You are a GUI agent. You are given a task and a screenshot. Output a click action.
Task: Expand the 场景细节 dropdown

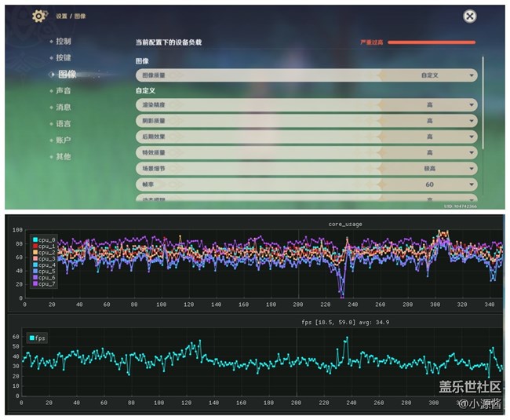pos(471,168)
